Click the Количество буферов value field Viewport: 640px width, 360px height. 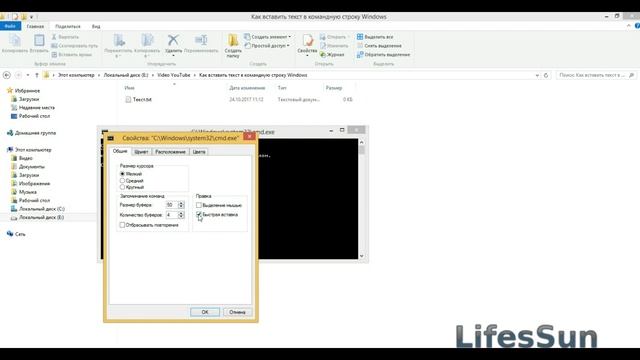coord(171,215)
